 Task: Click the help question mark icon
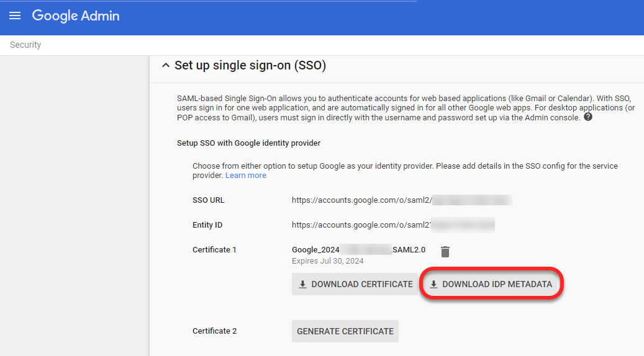[588, 117]
